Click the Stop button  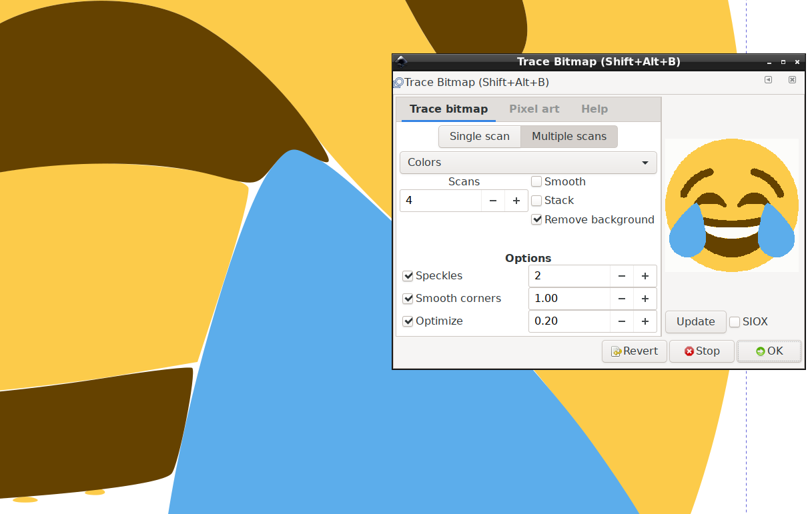point(702,351)
